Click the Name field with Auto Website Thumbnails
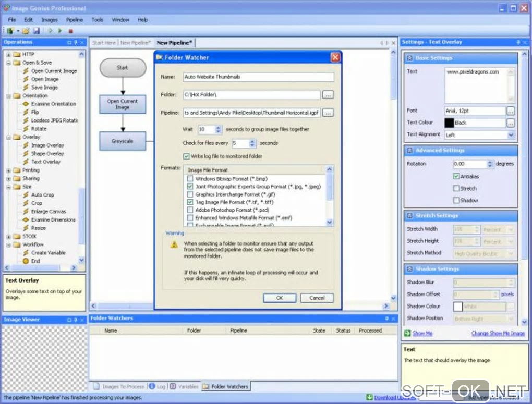The width and height of the screenshot is (532, 404). tap(259, 77)
